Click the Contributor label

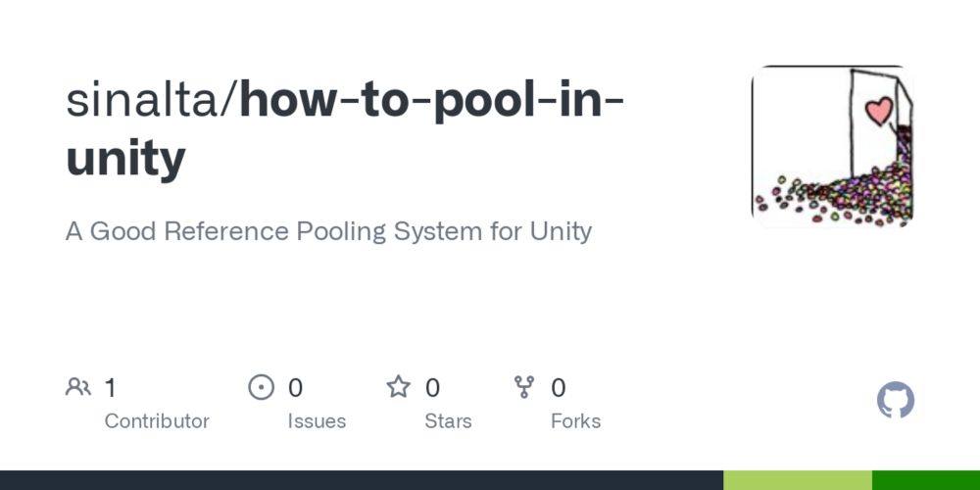(157, 421)
